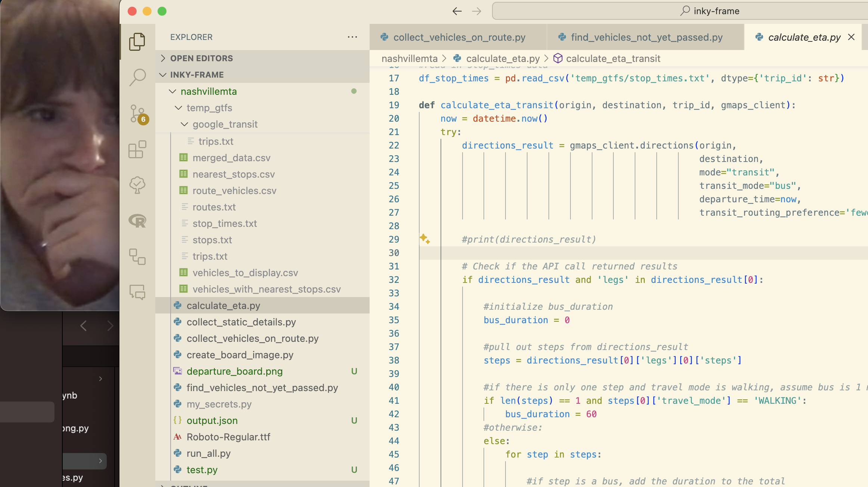Open Source Control view with 6 changes
The image size is (868, 487).
[x=138, y=113]
